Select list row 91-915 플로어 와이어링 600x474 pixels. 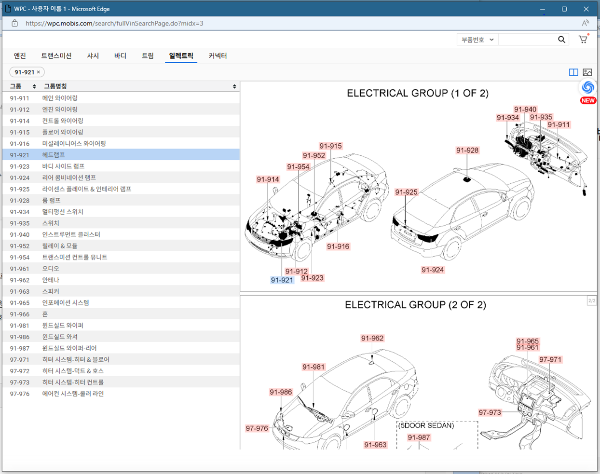pyautogui.click(x=121, y=132)
